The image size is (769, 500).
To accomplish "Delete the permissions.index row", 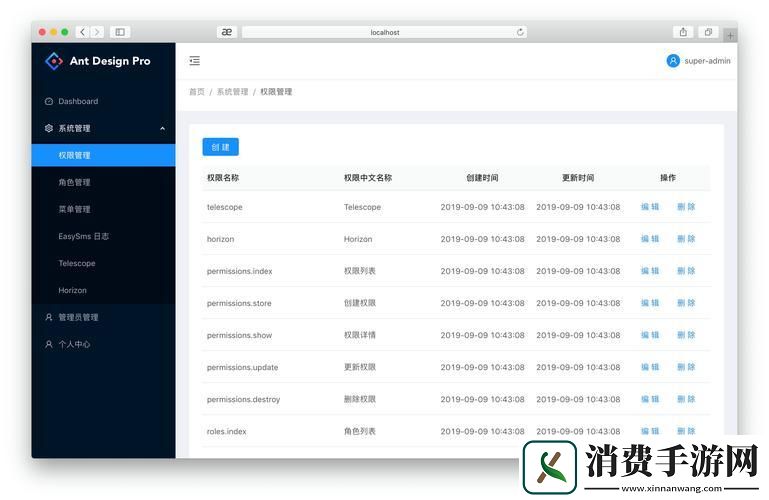I will [686, 271].
